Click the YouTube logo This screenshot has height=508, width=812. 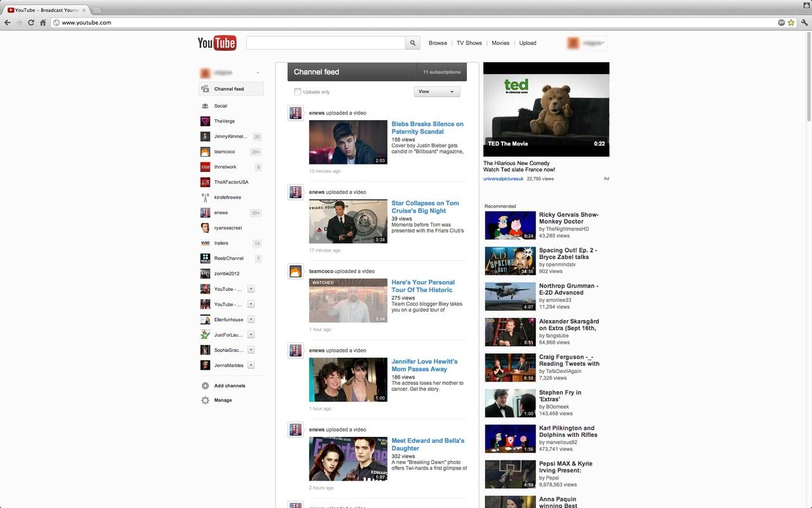[217, 43]
